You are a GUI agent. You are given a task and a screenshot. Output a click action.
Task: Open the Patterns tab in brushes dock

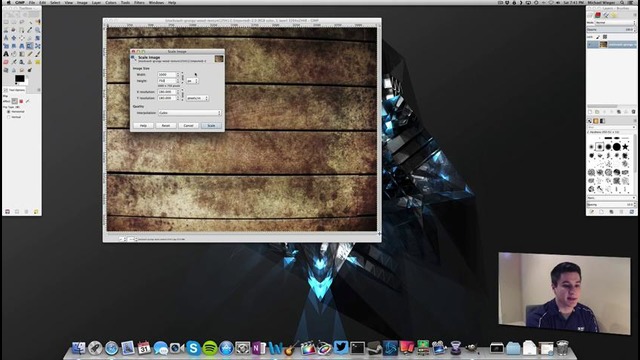click(x=596, y=121)
